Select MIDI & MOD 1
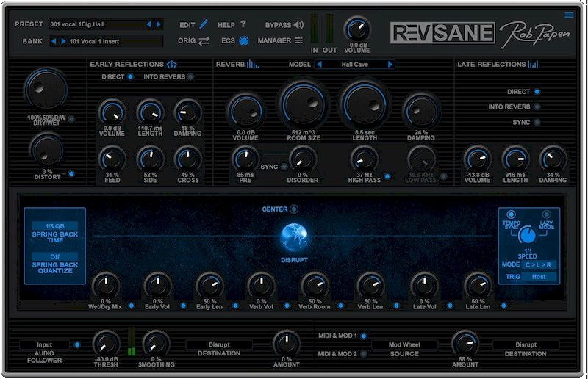This screenshot has width=588, height=379. pos(363,336)
